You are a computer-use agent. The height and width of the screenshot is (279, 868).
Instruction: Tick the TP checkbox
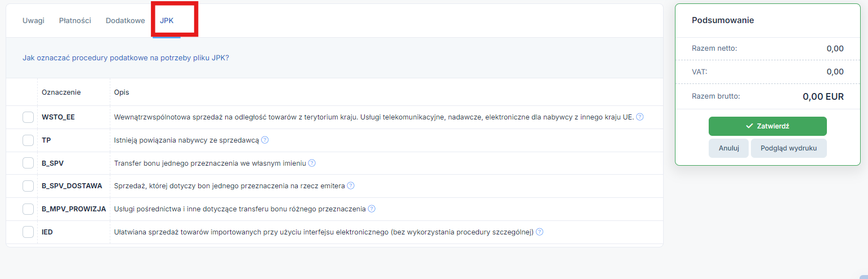[28, 140]
